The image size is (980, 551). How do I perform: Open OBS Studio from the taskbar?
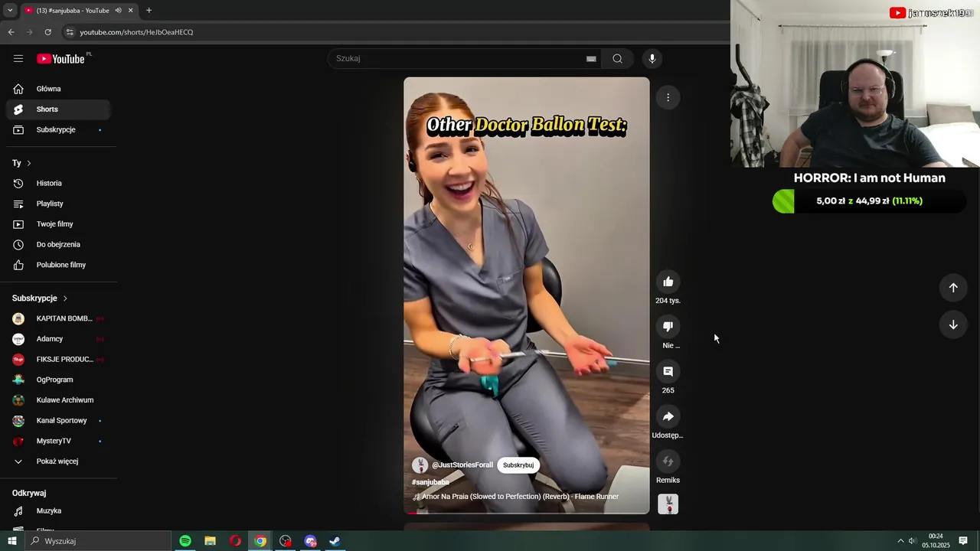(286, 541)
